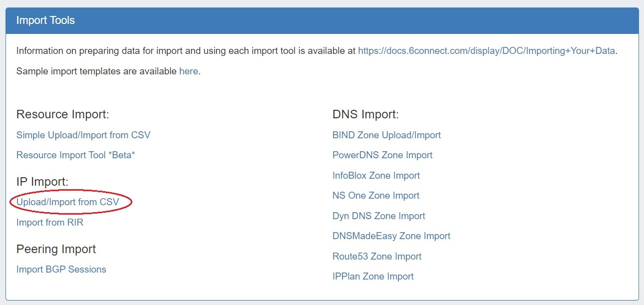Screen dimensions: 644x305
Task: Open the docs.6connect.com Importing Your Data link
Action: click(x=486, y=50)
